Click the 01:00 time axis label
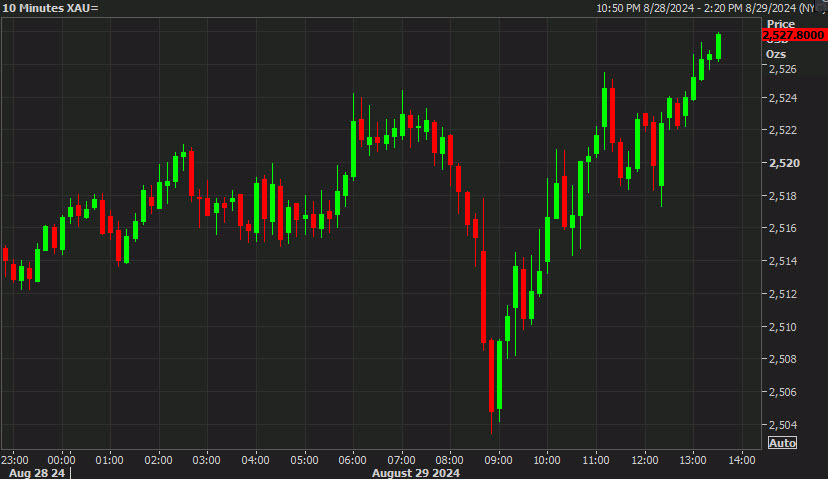The image size is (828, 479). pyautogui.click(x=109, y=460)
